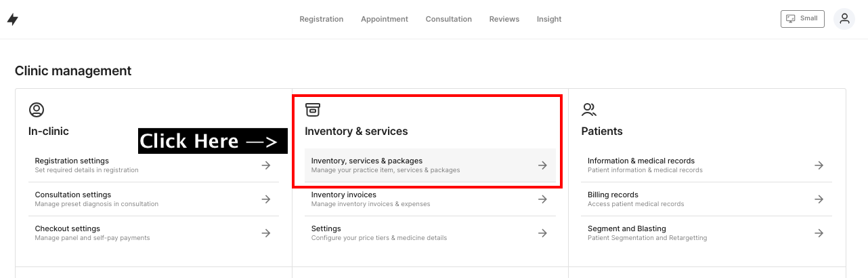Viewport: 868px width, 278px height.
Task: Click arrow beside Registration settings
Action: tap(266, 165)
